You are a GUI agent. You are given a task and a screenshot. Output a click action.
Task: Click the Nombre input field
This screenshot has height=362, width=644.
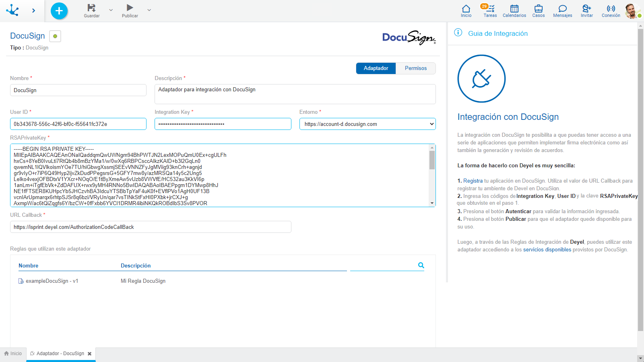[x=78, y=90]
